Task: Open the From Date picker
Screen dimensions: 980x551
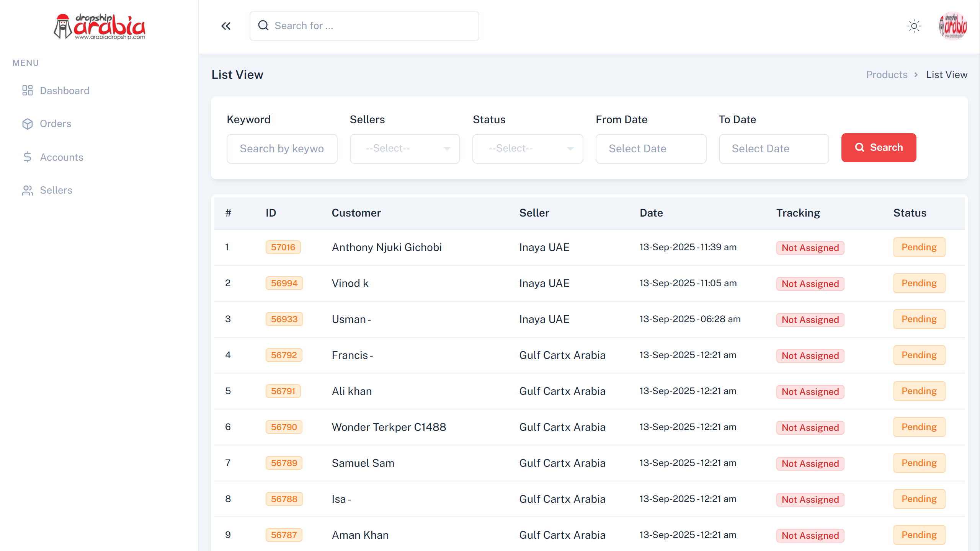Action: [x=651, y=148]
